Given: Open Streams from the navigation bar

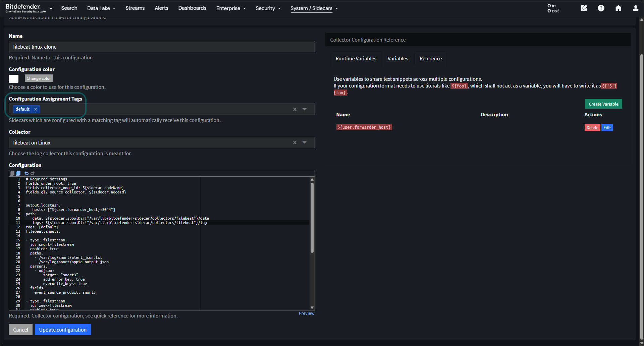Looking at the screenshot, I should tap(135, 8).
